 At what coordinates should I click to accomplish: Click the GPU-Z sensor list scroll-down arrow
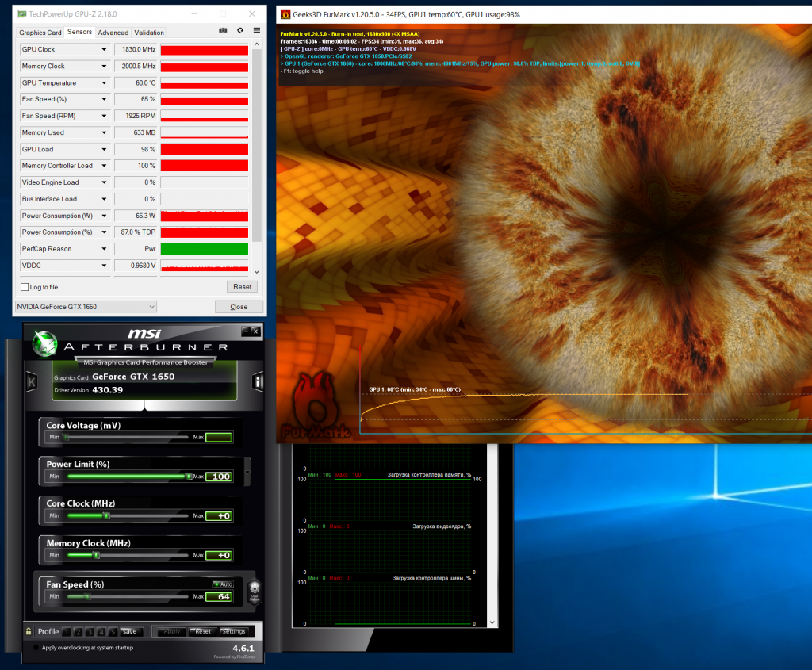[257, 271]
